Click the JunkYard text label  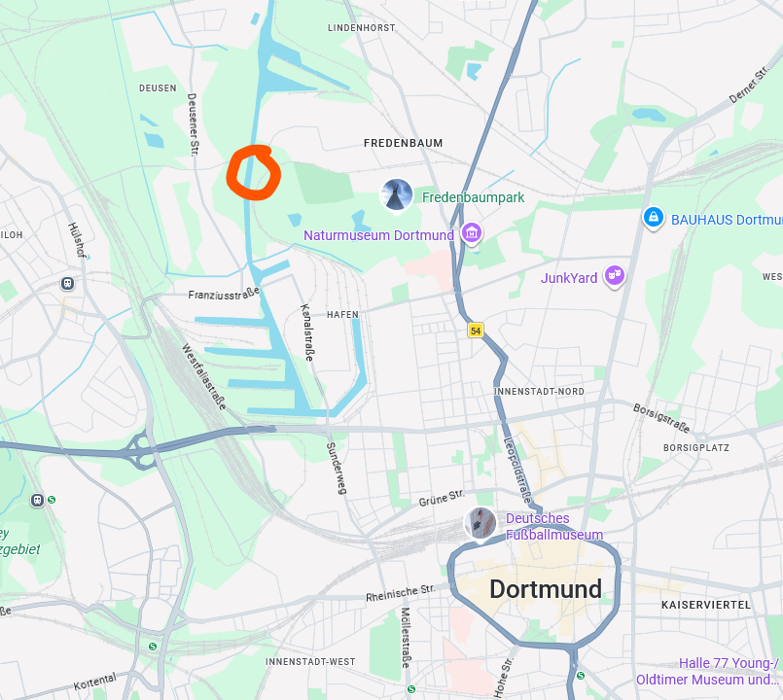(569, 278)
